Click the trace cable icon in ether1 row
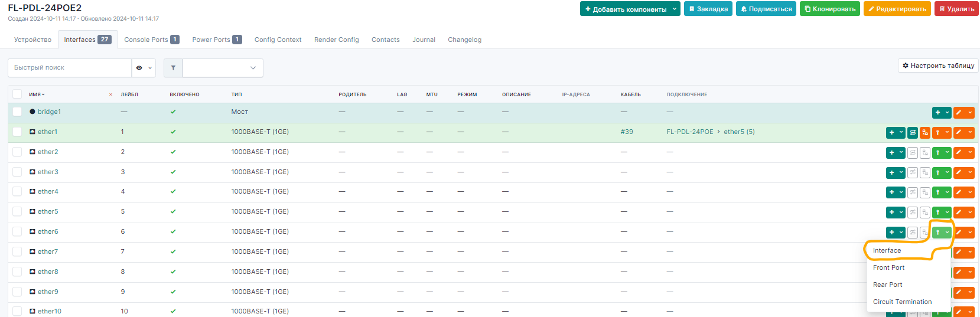 coord(913,133)
